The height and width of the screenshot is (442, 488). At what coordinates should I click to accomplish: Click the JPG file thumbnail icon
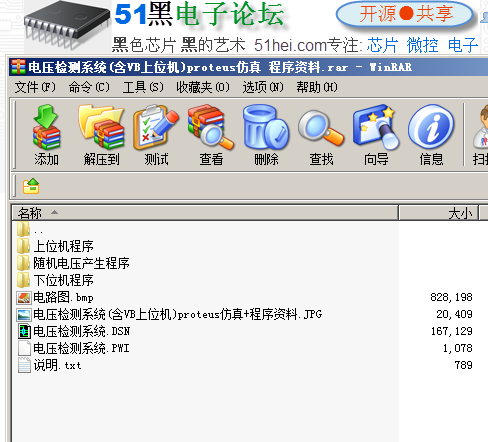pos(24,314)
